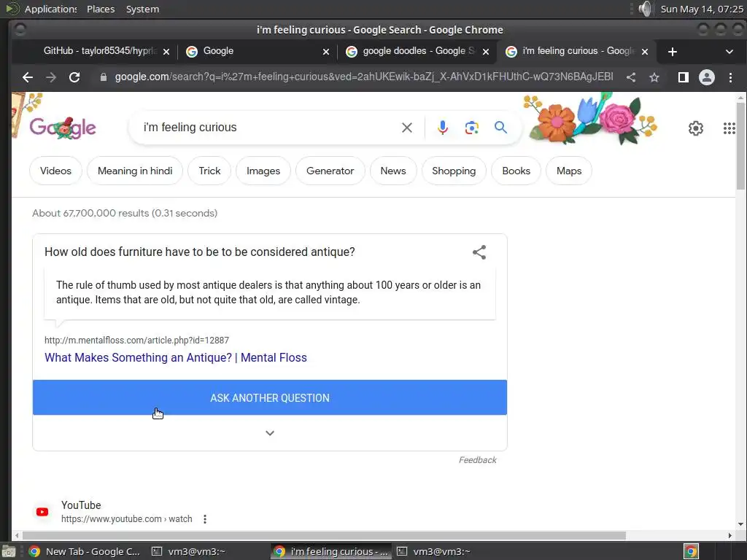Filter results by Shopping
The width and height of the screenshot is (747, 560).
(x=454, y=171)
